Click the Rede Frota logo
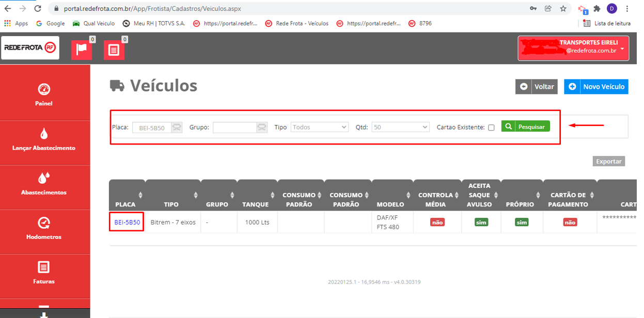Viewport: 644px width, 318px height. tap(30, 47)
